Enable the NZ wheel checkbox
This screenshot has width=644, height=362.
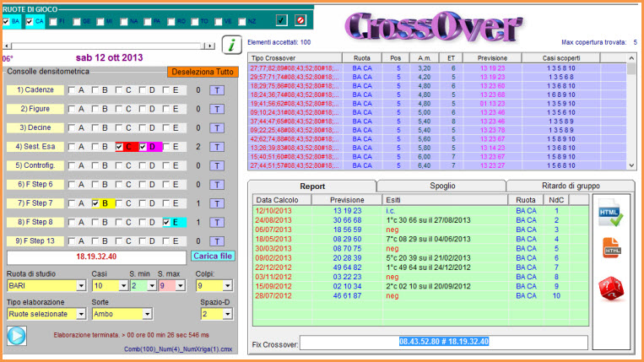(242, 21)
